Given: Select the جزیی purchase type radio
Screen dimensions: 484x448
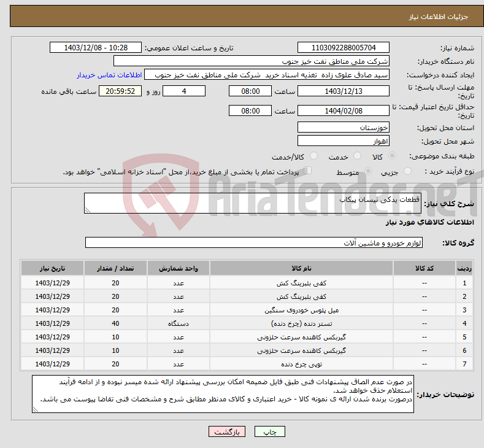Looking at the screenshot, I should (x=407, y=171).
